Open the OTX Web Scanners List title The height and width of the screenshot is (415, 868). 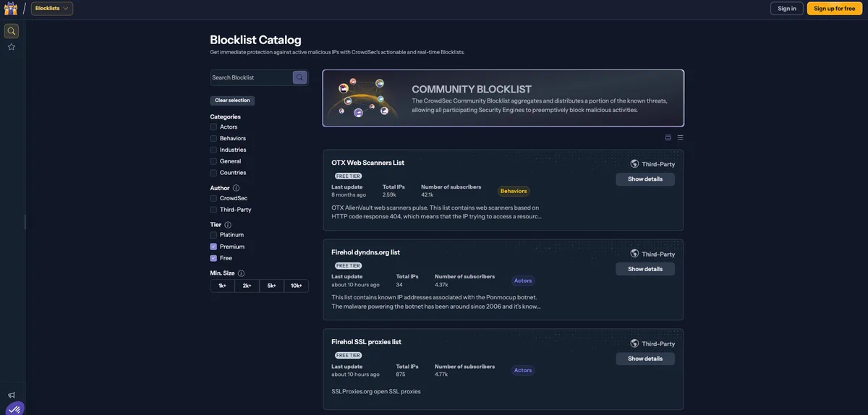(368, 163)
